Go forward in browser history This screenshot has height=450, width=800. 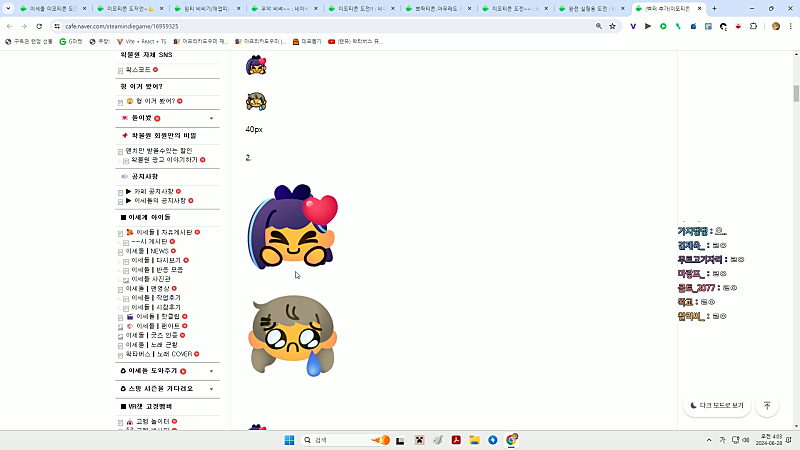(24, 26)
